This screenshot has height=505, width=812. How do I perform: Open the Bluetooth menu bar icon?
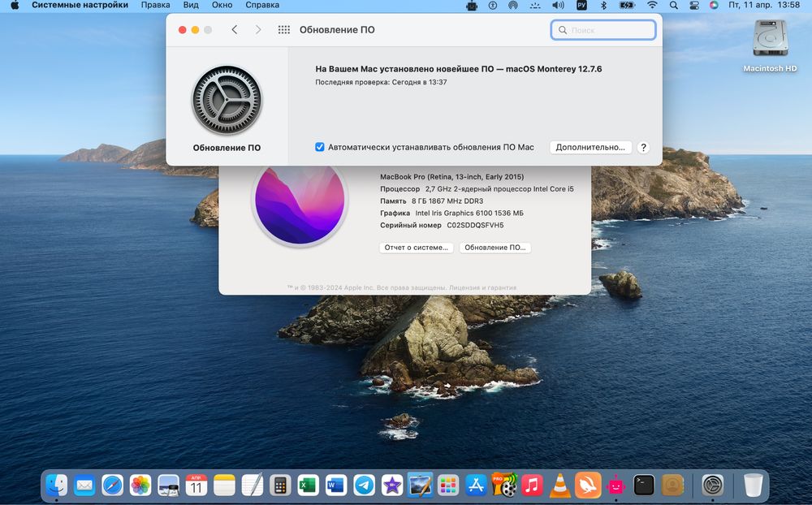pos(603,5)
